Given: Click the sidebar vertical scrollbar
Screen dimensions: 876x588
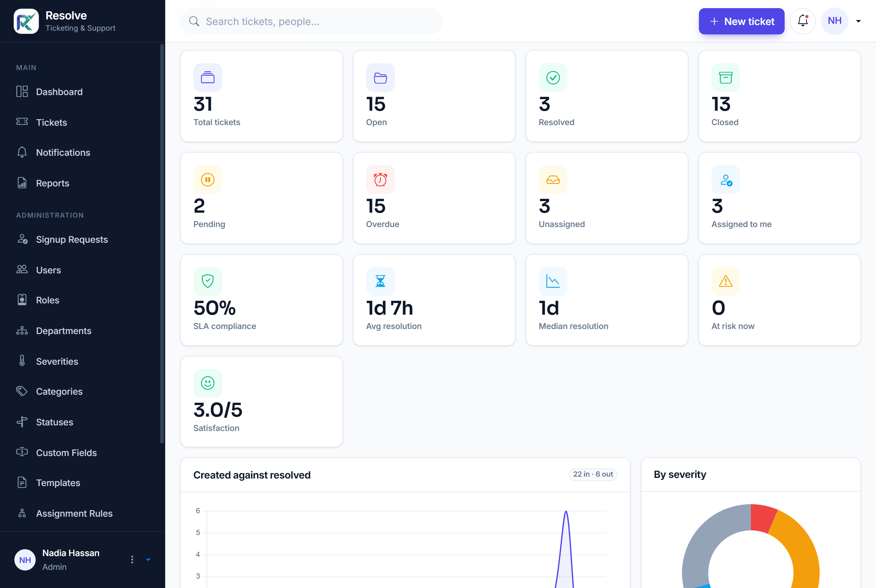Looking at the screenshot, I should click(x=162, y=244).
